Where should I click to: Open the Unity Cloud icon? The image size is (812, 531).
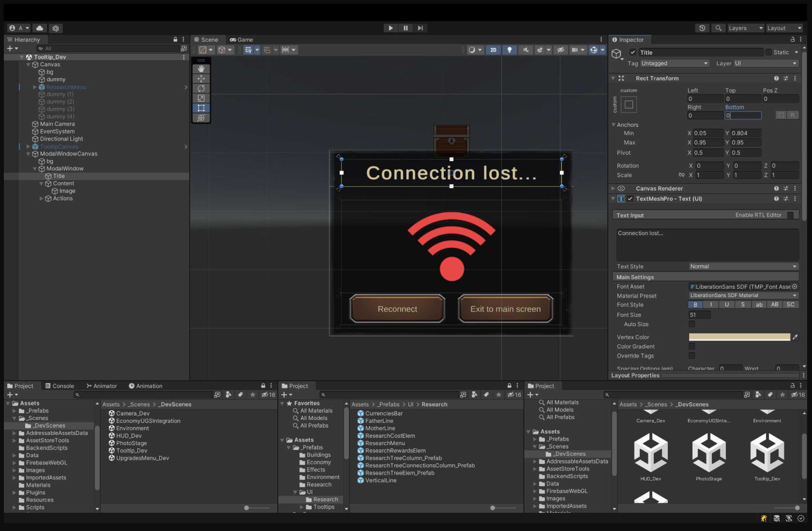pyautogui.click(x=40, y=28)
